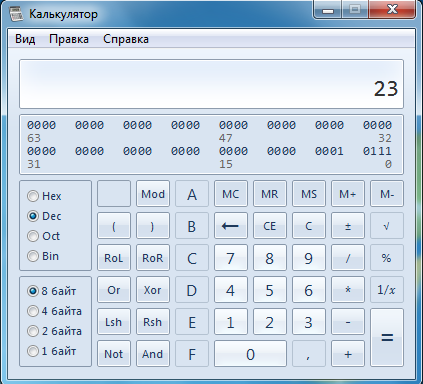Viewport: 423px width, 384px height.
Task: Click the close parenthesis button
Action: coord(153,226)
